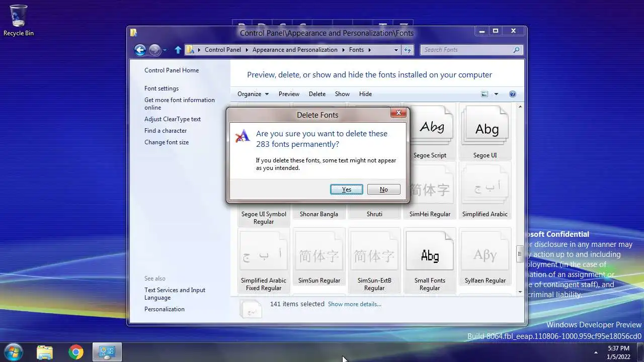Screen dimensions: 644x362
Task: Go forward using the Forward arrow
Action: point(154,50)
